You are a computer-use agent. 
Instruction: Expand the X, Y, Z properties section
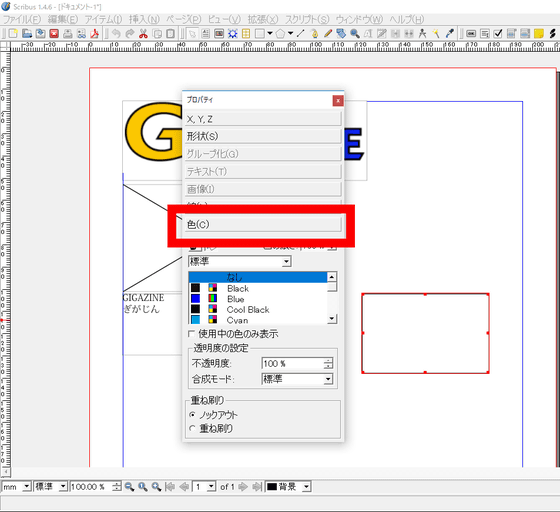pyautogui.click(x=263, y=119)
